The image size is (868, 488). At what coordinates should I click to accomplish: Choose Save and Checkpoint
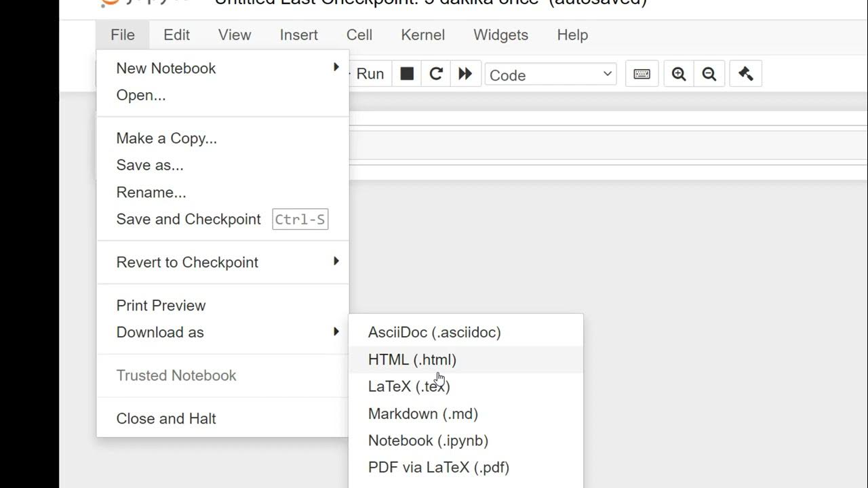click(x=189, y=220)
